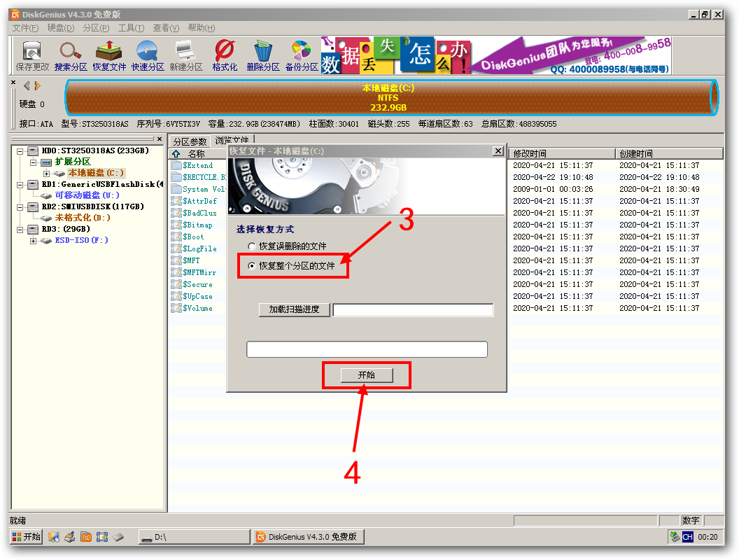Select ESD-ISO (F:) in disk tree
The image size is (739, 560).
coord(82,240)
